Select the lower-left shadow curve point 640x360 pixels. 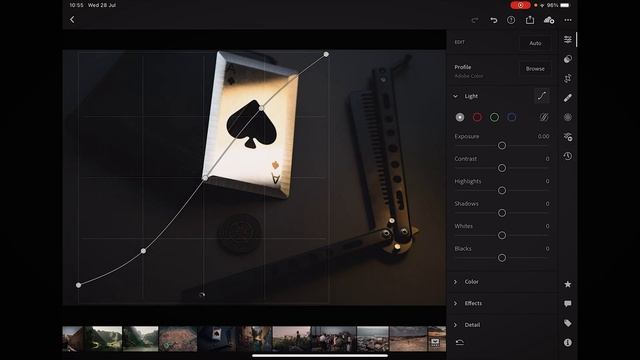tap(143, 251)
